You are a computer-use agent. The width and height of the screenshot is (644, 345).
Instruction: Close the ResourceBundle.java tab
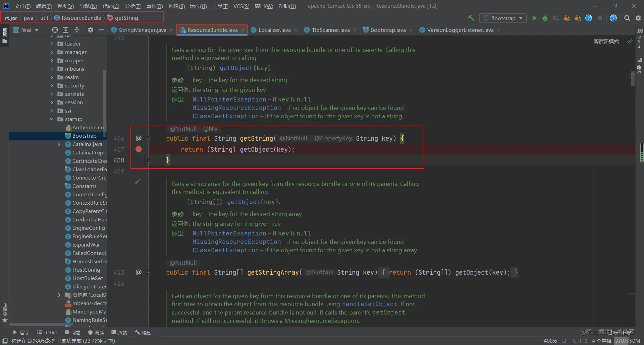(243, 30)
